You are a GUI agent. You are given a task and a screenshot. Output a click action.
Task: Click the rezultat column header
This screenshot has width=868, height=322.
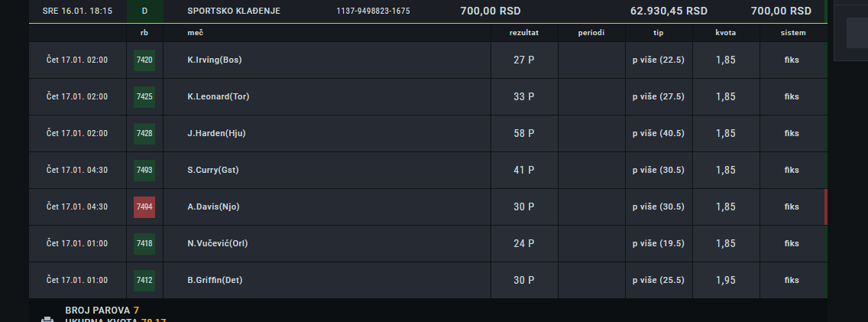(x=523, y=33)
